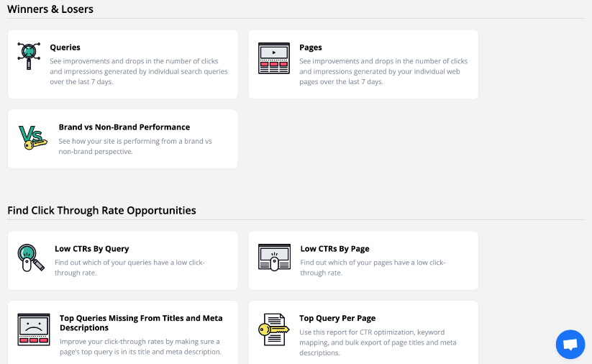Open the chat support bubble
Image resolution: width=592 pixels, height=364 pixels.
tap(570, 345)
